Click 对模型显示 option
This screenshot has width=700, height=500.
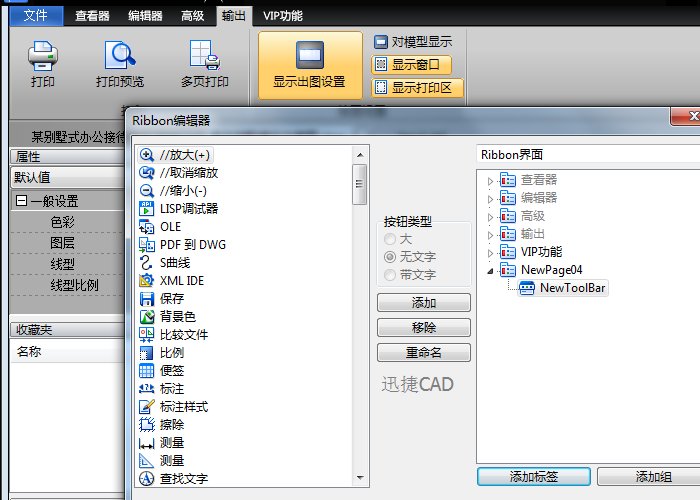tap(413, 42)
